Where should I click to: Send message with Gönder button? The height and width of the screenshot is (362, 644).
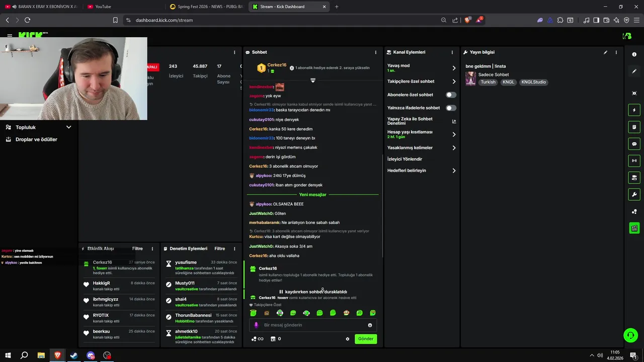point(366,339)
